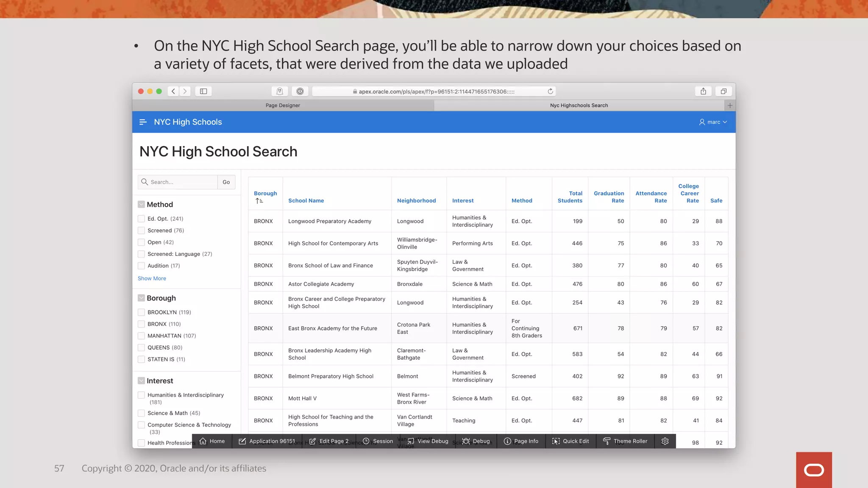
Task: Sort by Borough column header
Action: [265, 193]
